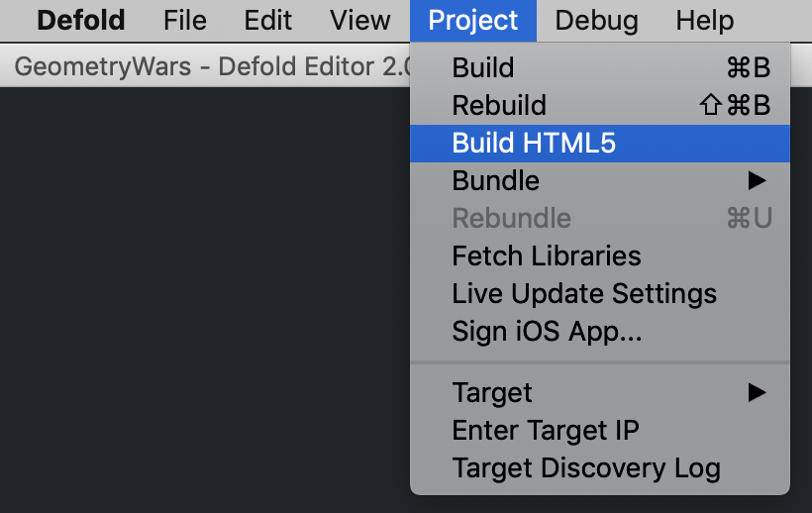Open the Defold application menu
The width and height of the screenshot is (812, 513).
[x=81, y=20]
